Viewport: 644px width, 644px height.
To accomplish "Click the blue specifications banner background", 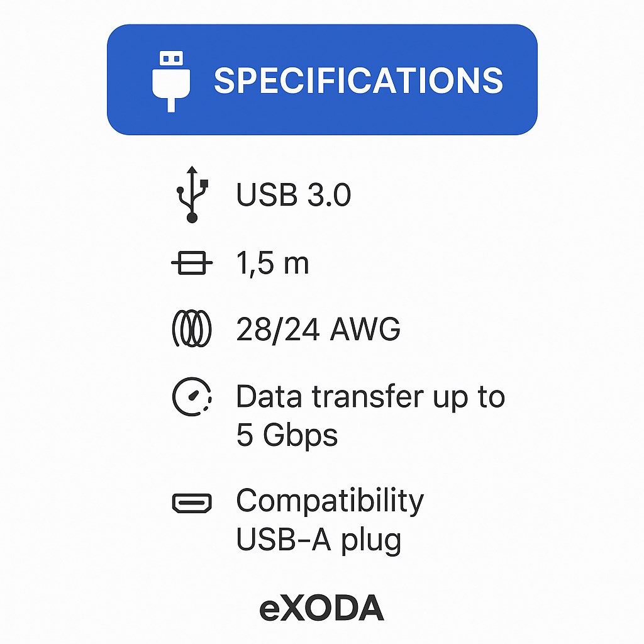I will click(x=322, y=80).
